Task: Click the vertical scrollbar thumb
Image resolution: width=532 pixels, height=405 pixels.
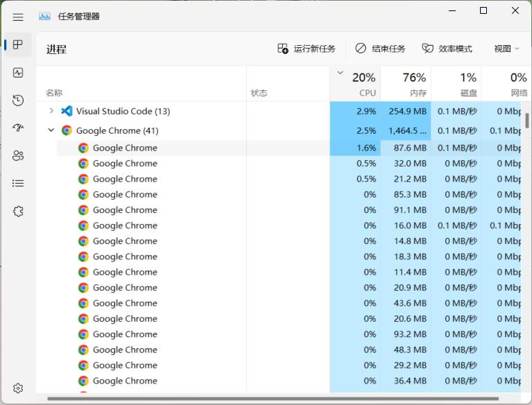Action: [527, 121]
